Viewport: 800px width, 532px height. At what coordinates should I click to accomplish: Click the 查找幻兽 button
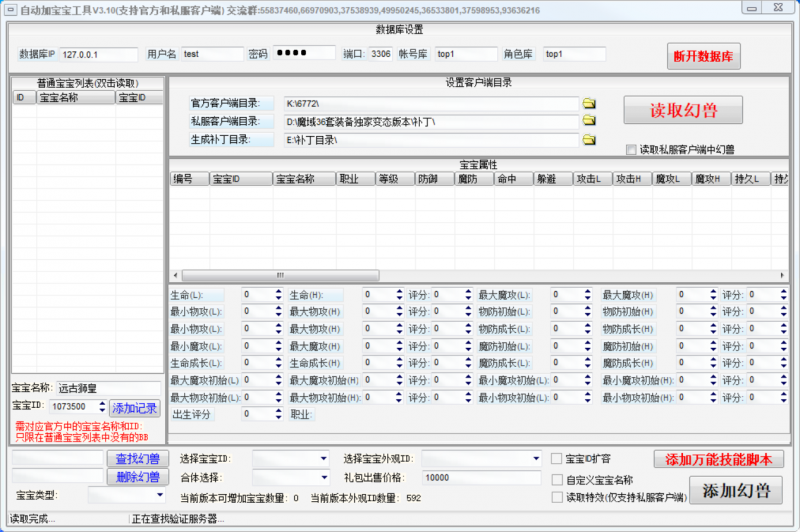click(137, 459)
